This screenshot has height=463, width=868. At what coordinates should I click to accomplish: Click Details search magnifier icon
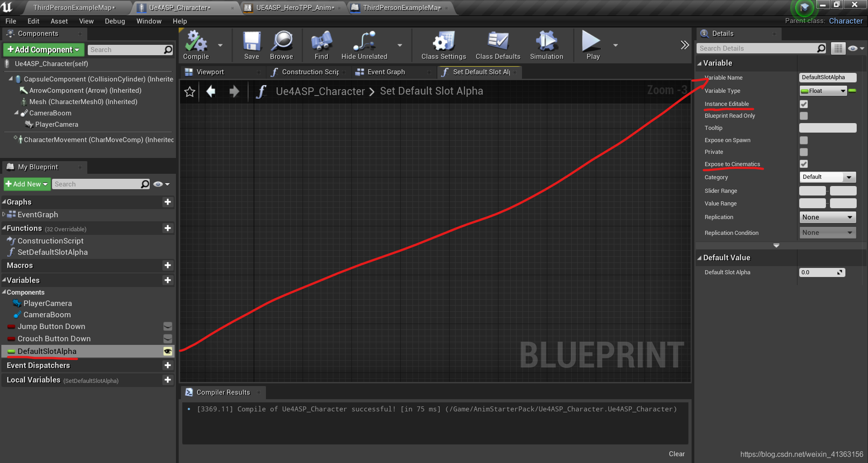(x=821, y=48)
